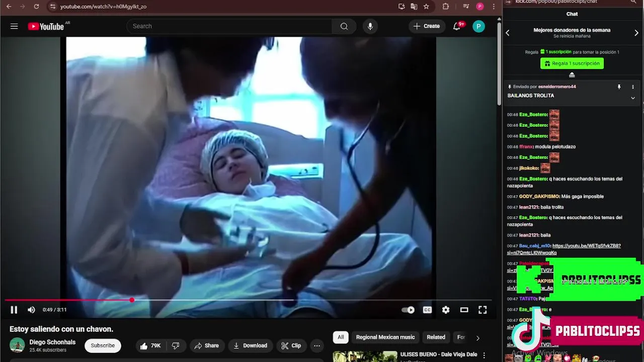Click Regala 1 suscripción green button
644x362 pixels.
tap(572, 63)
